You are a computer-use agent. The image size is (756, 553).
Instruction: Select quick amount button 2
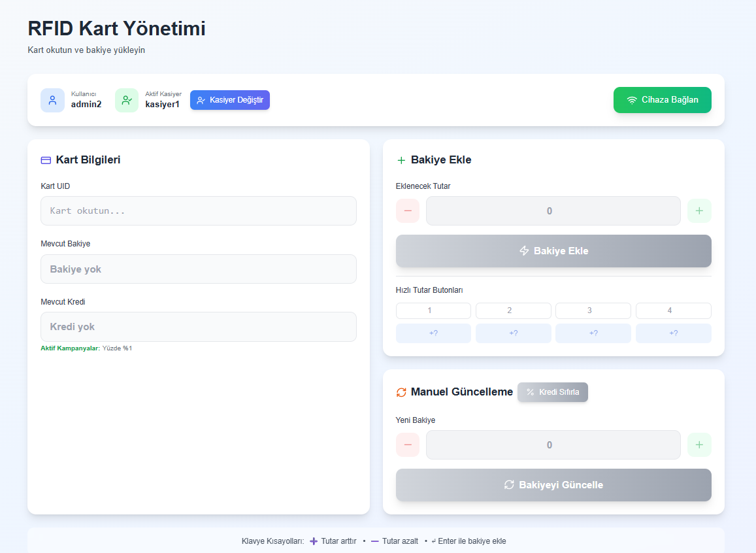click(x=513, y=310)
